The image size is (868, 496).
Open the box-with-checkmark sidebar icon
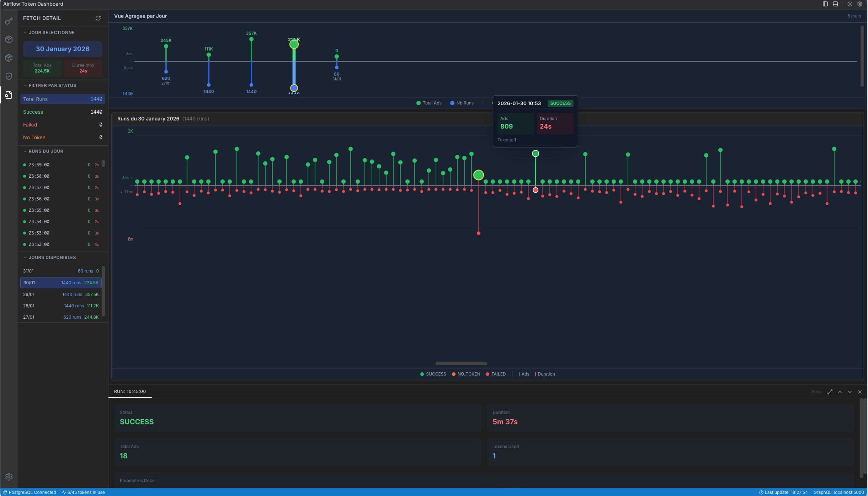[9, 58]
